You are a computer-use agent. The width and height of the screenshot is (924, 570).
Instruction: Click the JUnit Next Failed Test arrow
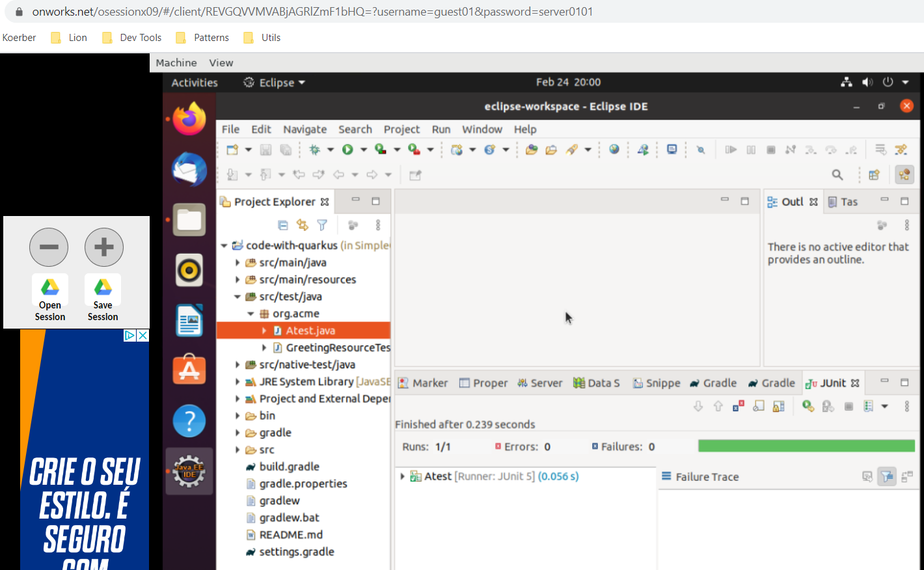698,406
